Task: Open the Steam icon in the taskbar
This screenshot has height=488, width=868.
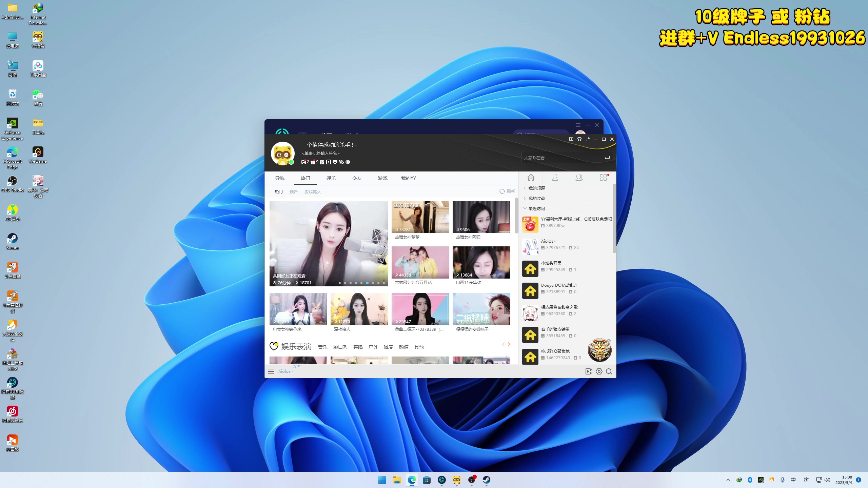Action: click(x=487, y=480)
